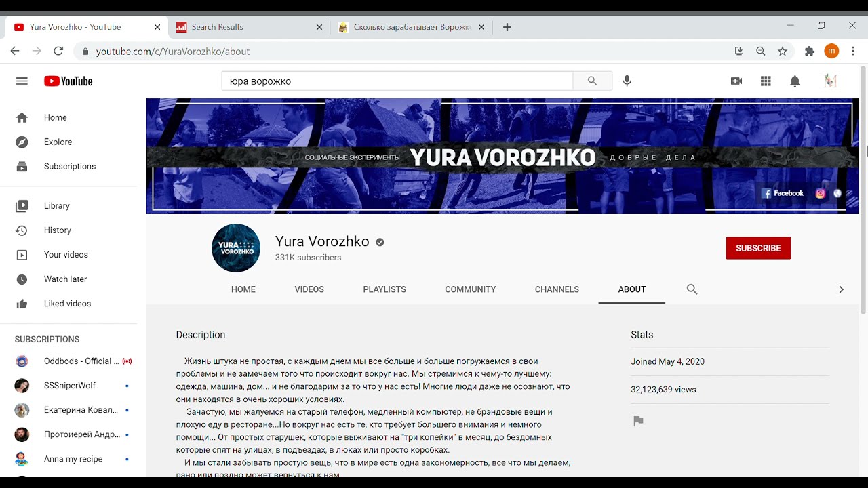Open the YouTube hamburger guide menu
Screen dimensions: 868x488
(x=22, y=81)
